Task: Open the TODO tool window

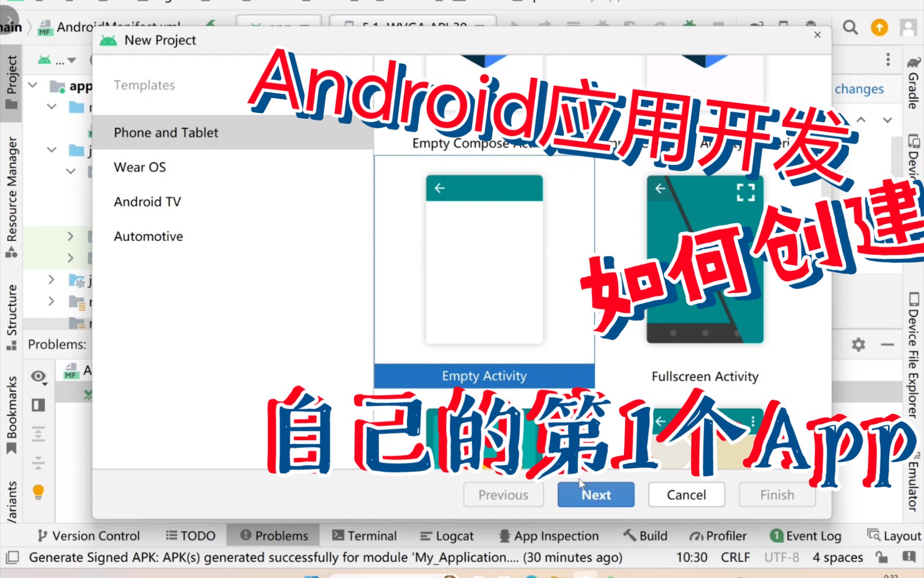Action: 190,536
